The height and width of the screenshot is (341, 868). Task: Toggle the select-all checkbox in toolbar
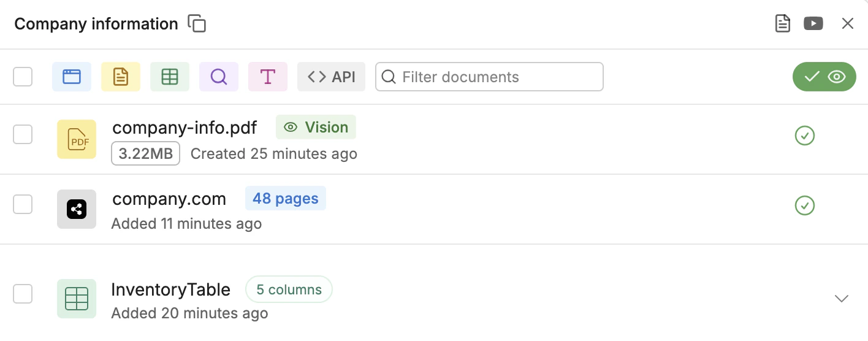[23, 77]
